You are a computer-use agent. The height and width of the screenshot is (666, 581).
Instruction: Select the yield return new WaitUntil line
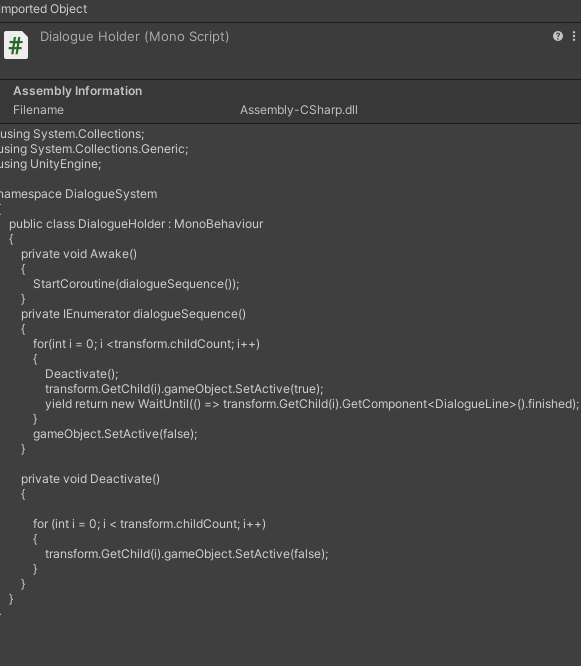[x=312, y=404]
